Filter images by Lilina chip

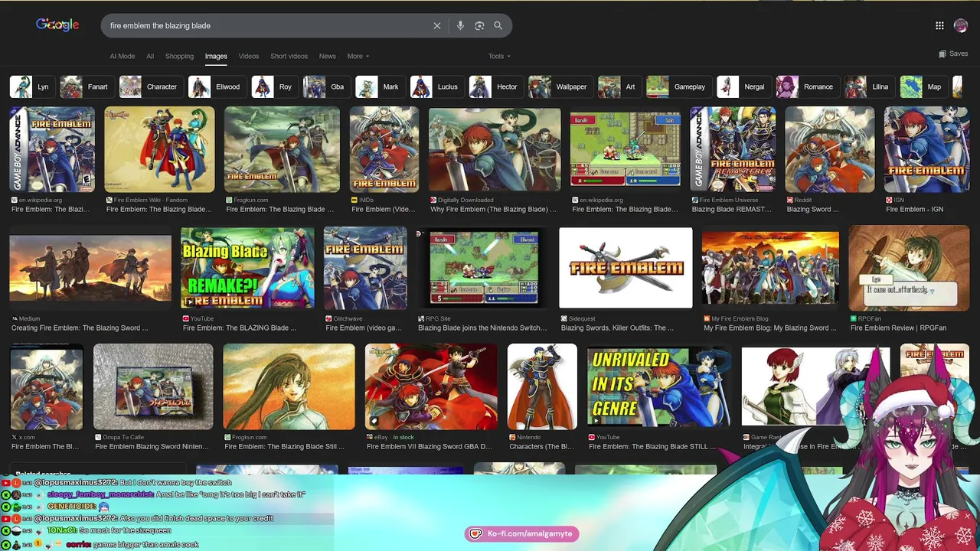tap(870, 86)
